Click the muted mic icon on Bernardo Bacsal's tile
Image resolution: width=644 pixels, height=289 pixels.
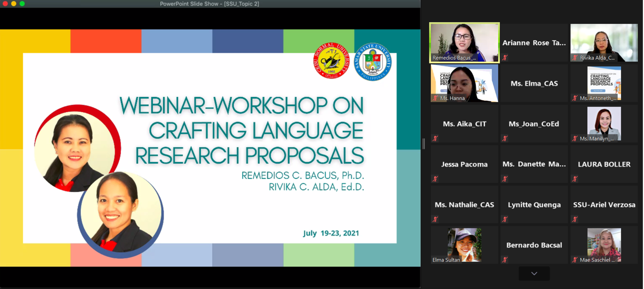pos(505,260)
